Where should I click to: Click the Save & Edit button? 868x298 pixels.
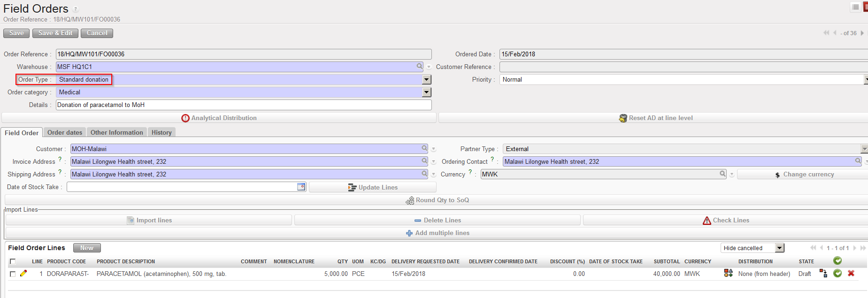[55, 33]
